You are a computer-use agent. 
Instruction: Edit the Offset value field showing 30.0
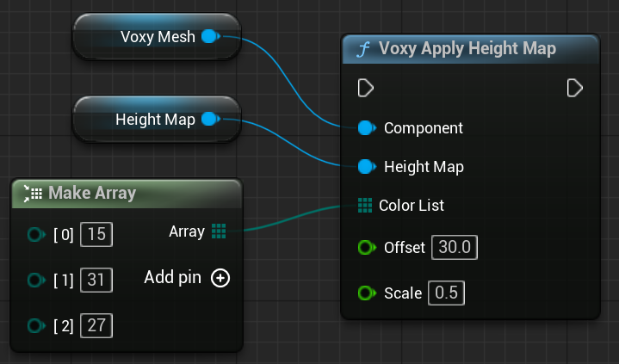(x=455, y=248)
